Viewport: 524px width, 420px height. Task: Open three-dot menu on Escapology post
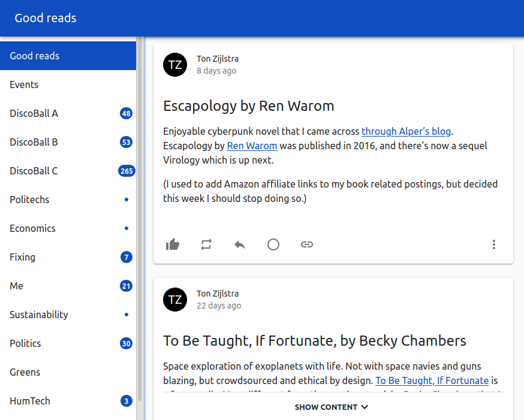[494, 244]
